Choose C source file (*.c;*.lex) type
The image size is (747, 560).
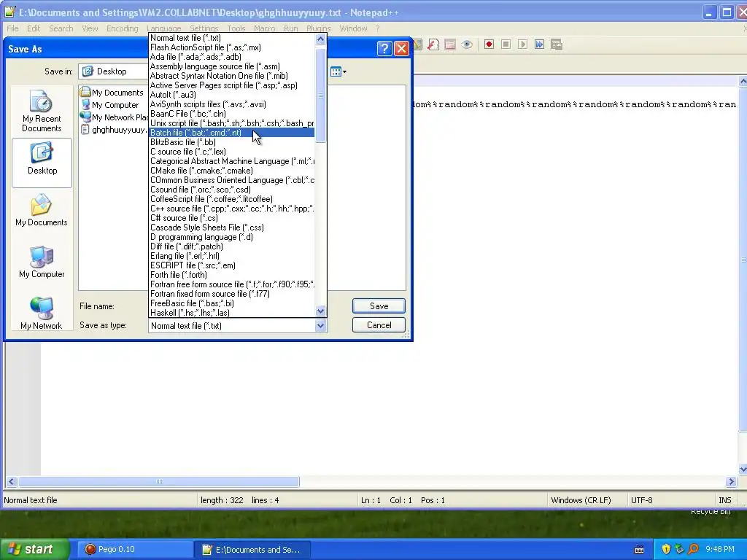(232, 152)
